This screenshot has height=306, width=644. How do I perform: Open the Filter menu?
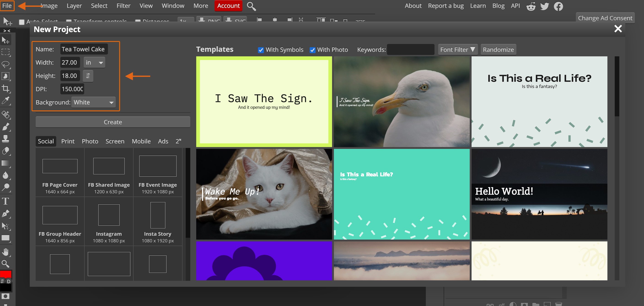tap(123, 5)
